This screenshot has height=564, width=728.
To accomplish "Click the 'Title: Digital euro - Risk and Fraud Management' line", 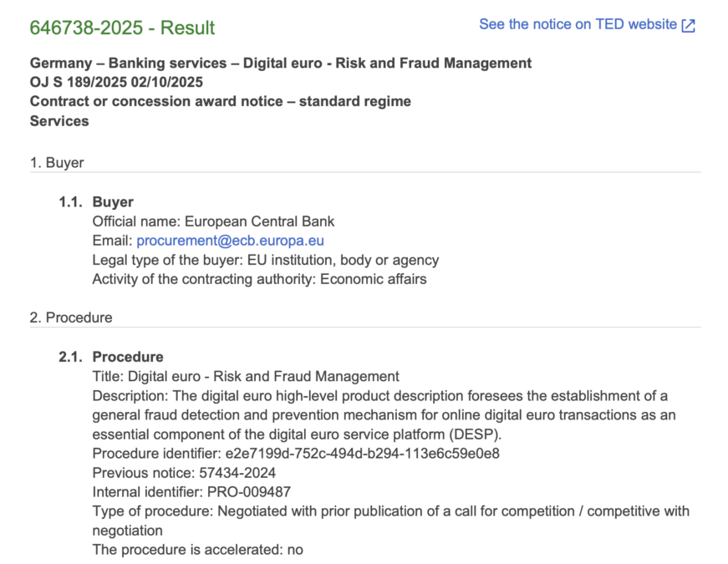I will click(246, 376).
